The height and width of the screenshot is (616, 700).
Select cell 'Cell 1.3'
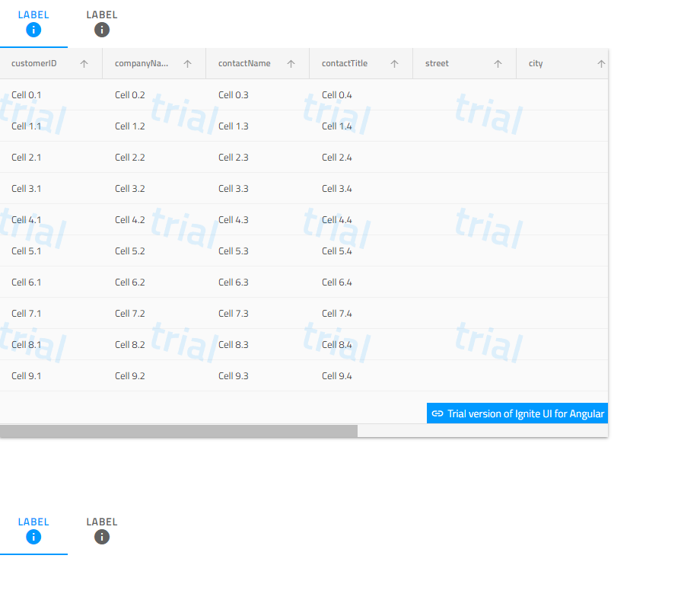click(258, 126)
